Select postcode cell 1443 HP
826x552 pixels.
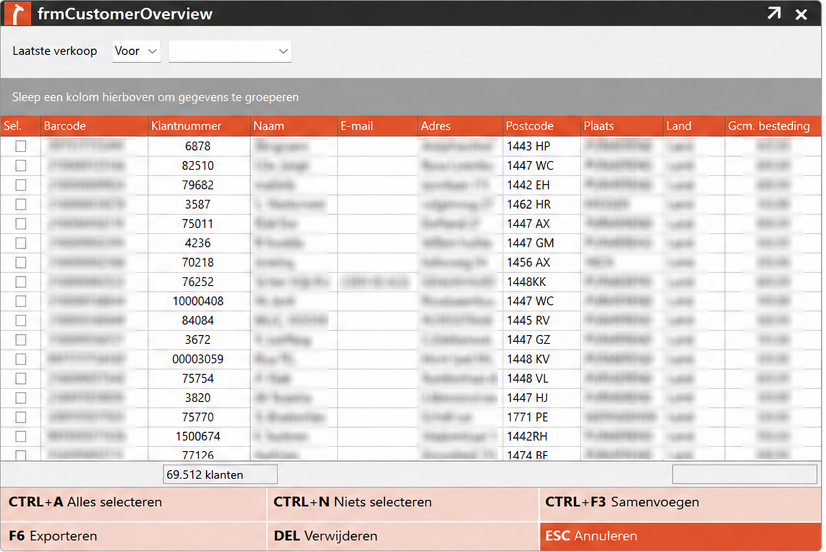[x=542, y=146]
